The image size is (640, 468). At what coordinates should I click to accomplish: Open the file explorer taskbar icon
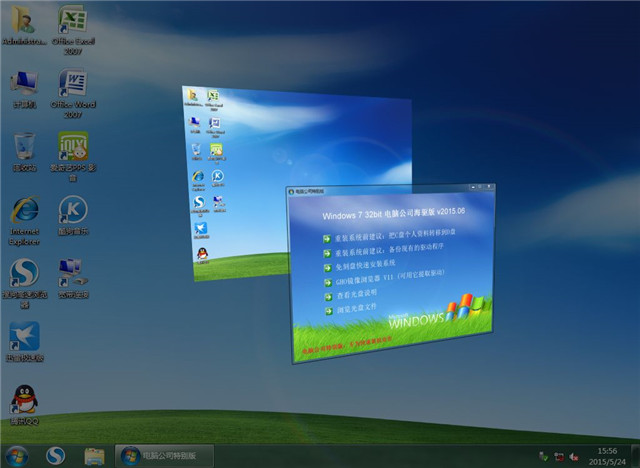click(95, 455)
